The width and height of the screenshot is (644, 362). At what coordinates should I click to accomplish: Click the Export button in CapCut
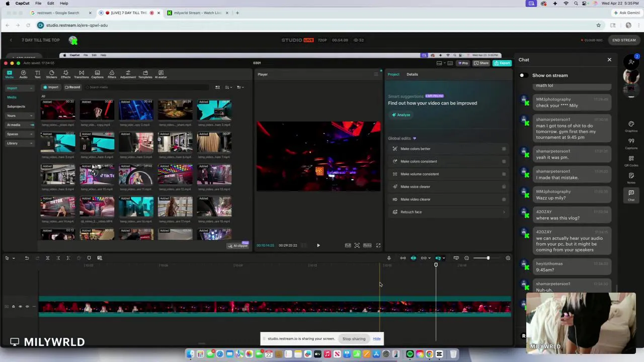pyautogui.click(x=502, y=63)
